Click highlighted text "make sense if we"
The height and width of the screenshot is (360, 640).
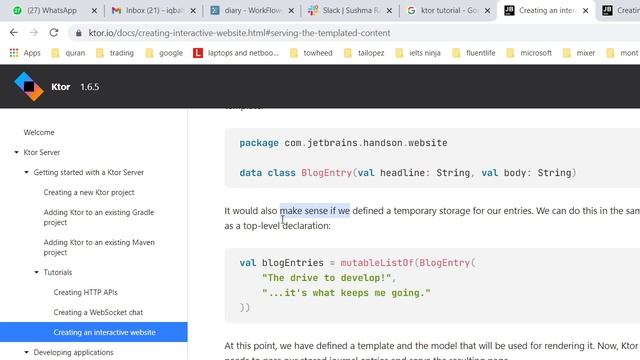(x=315, y=211)
